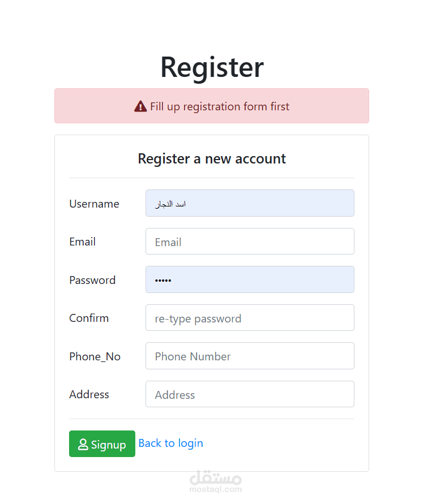Click the Phone_No label
This screenshot has height=504, width=432.
point(95,356)
